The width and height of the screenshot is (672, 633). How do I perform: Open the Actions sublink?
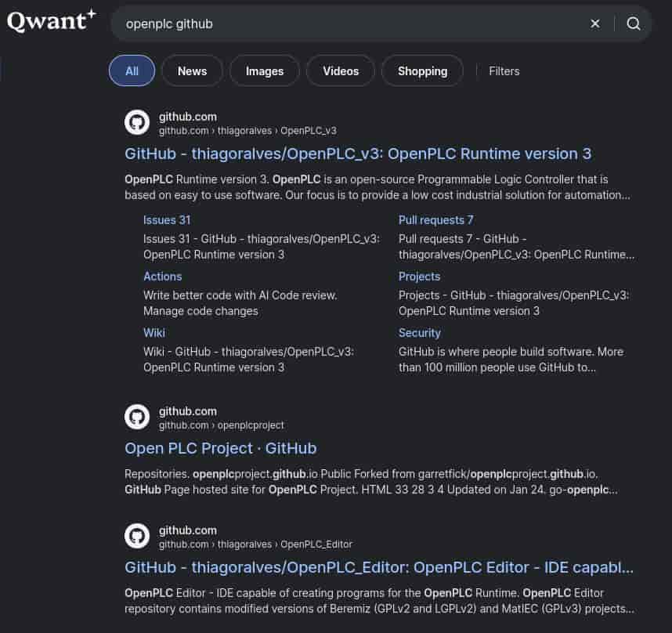[x=162, y=277]
